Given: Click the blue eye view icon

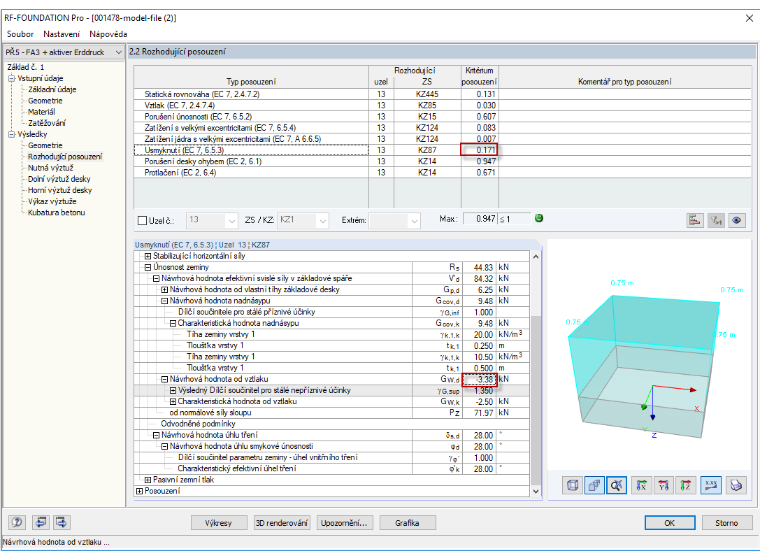Looking at the screenshot, I should [737, 220].
